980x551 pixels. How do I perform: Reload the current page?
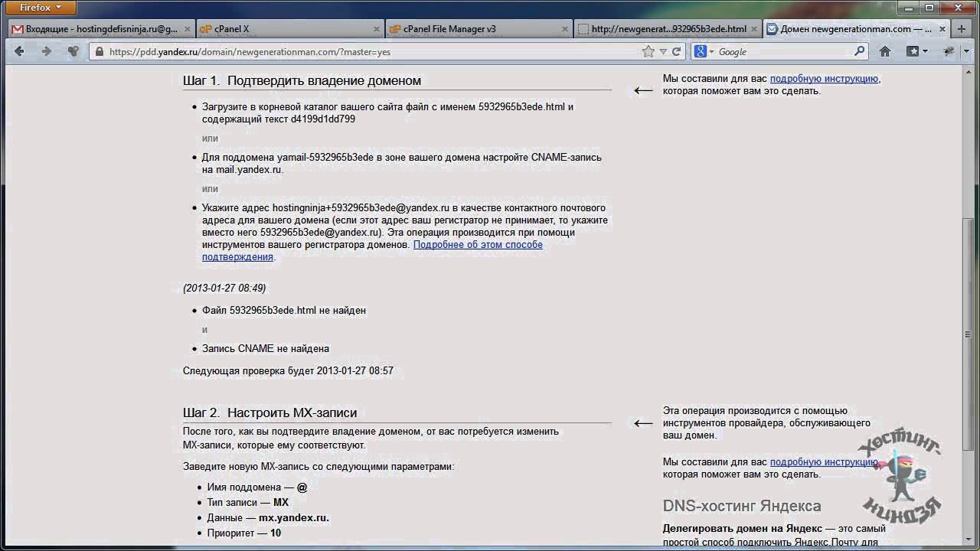(676, 52)
